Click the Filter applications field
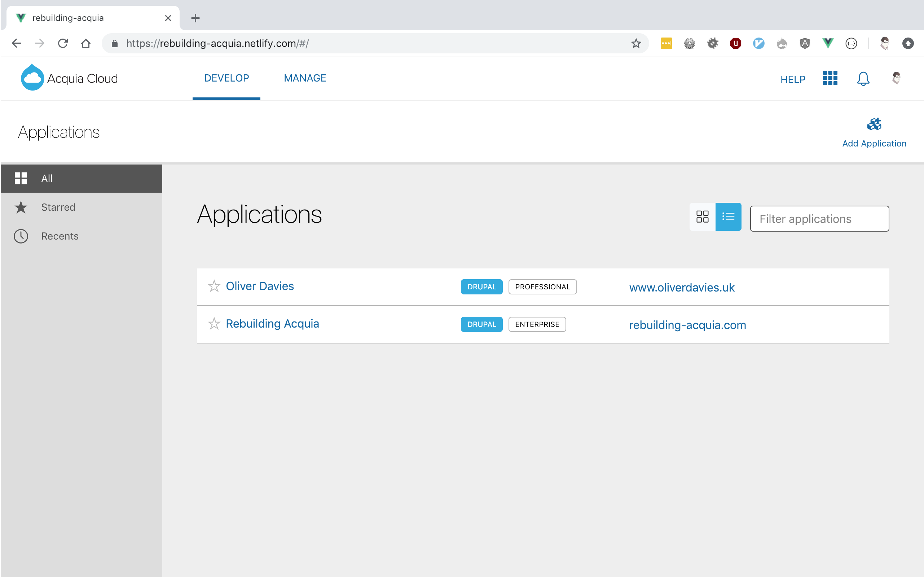This screenshot has width=924, height=578. (819, 219)
